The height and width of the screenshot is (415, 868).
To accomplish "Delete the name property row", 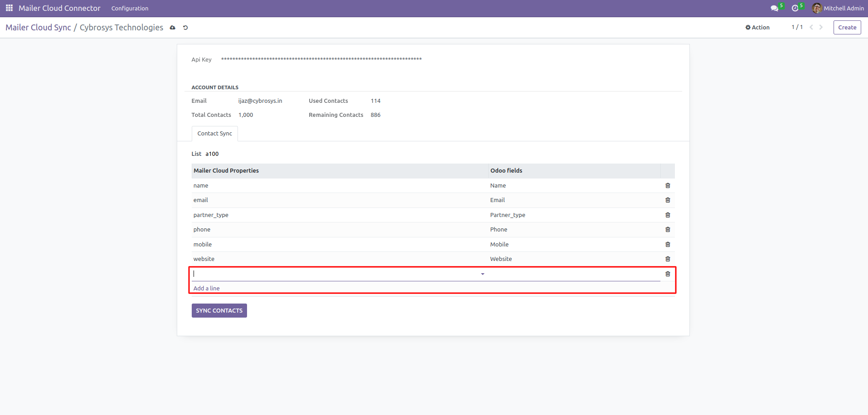I will [x=668, y=185].
